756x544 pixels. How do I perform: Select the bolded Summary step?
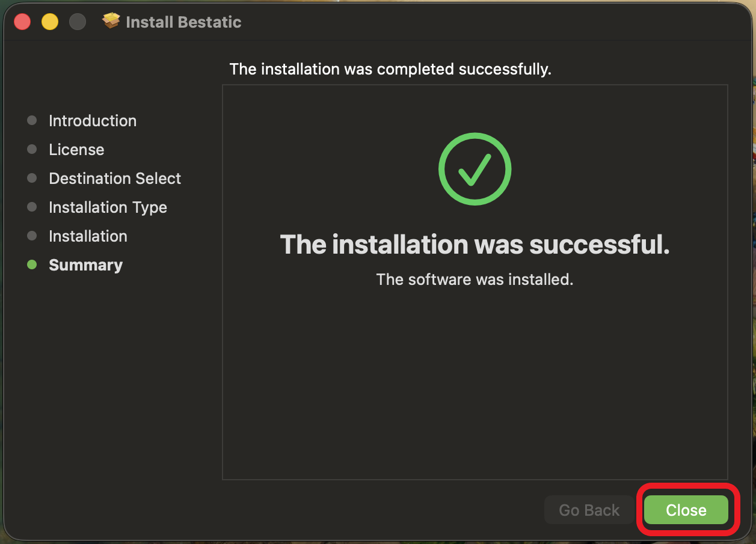coord(85,264)
